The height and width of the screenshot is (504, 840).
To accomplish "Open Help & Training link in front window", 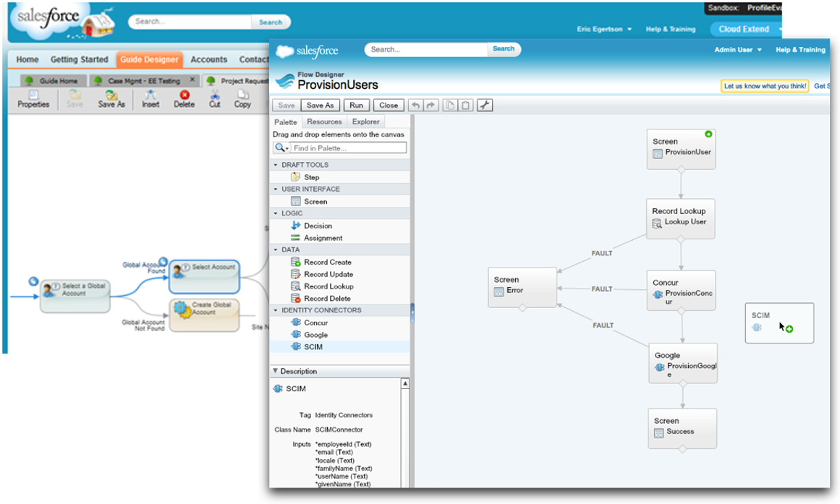I will coord(800,50).
